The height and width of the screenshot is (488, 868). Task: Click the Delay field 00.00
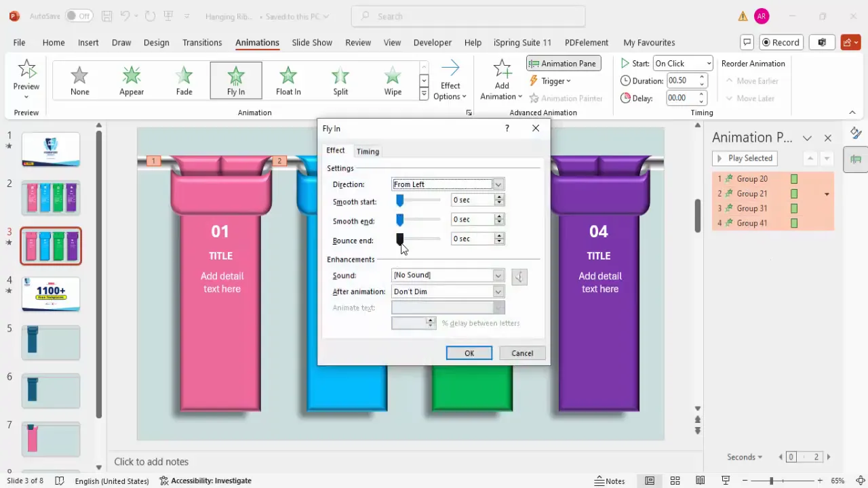[687, 98]
